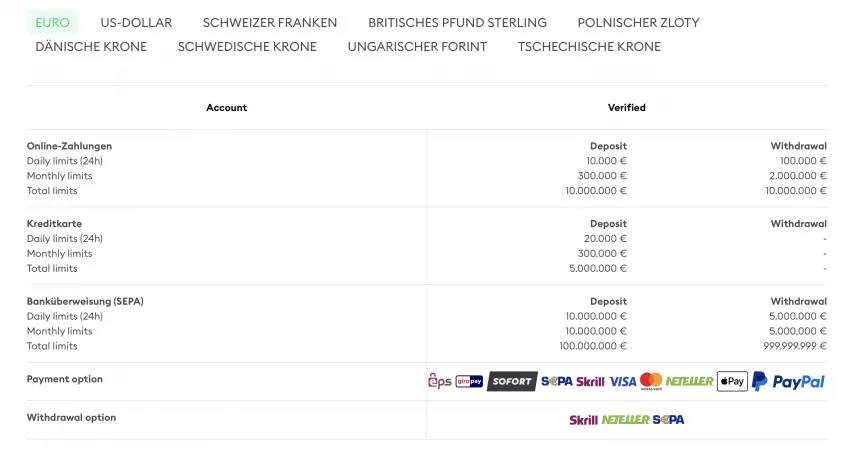860x451 pixels.
Task: Show the Ungarischer Forint limits tab
Action: 417,46
